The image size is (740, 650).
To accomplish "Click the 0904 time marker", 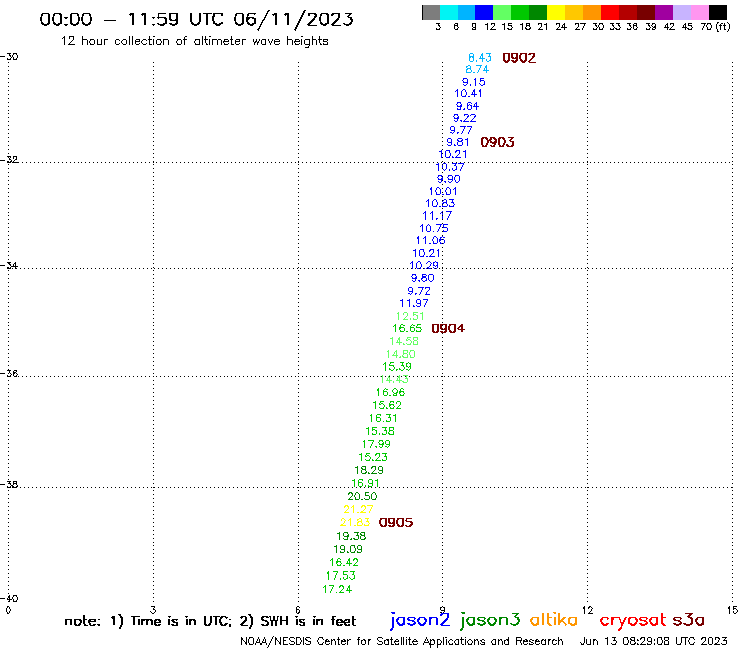I will click(x=448, y=328).
